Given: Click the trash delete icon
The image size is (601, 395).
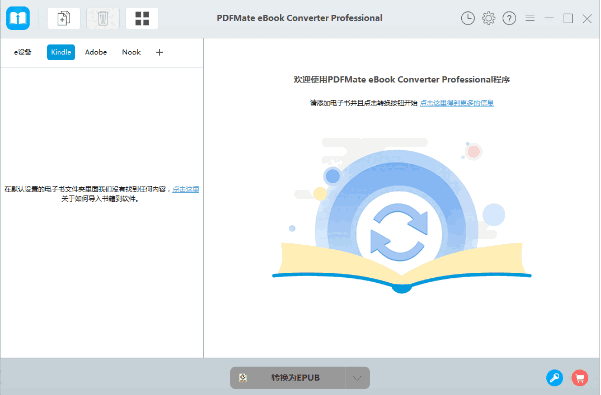Looking at the screenshot, I should point(103,18).
